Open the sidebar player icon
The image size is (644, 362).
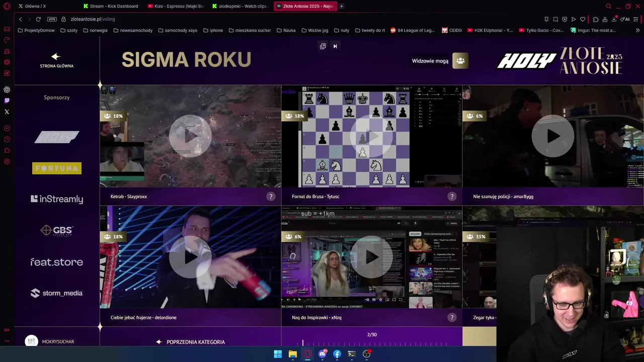click(7, 128)
